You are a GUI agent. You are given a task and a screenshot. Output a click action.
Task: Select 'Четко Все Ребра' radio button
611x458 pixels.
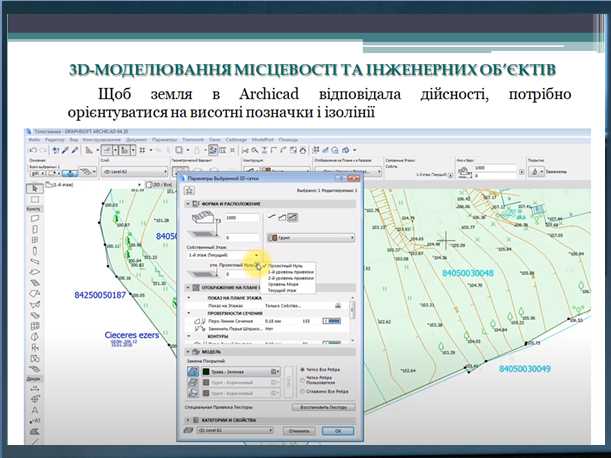coord(302,370)
